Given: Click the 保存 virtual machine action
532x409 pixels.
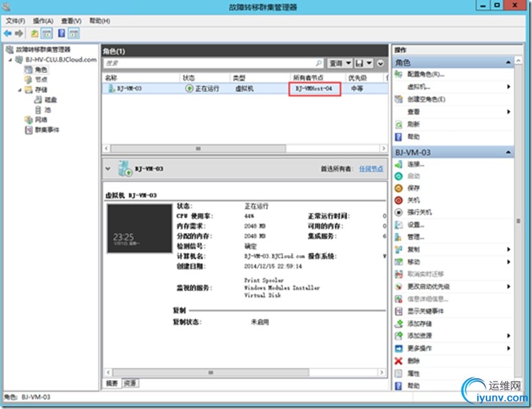Looking at the screenshot, I should (x=413, y=188).
